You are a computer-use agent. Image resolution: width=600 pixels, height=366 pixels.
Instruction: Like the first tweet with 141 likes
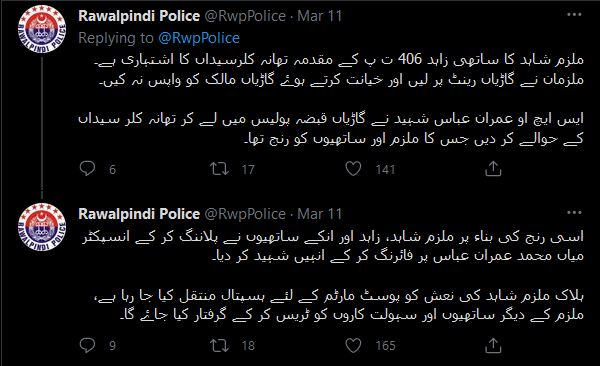coord(353,168)
